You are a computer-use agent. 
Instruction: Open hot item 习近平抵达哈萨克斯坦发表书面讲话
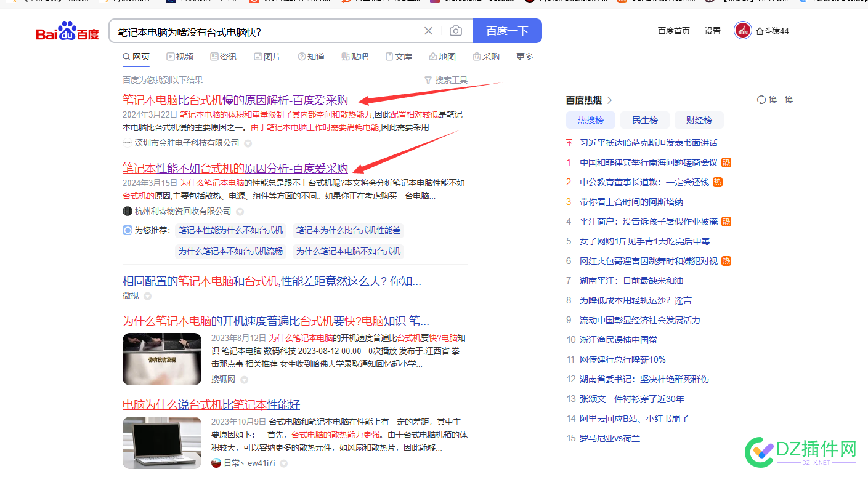pos(649,143)
